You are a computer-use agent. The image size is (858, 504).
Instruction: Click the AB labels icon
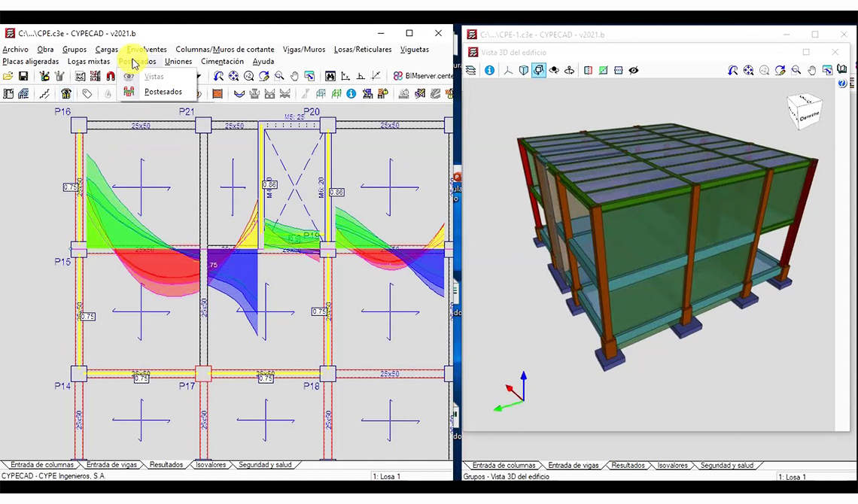66,94
